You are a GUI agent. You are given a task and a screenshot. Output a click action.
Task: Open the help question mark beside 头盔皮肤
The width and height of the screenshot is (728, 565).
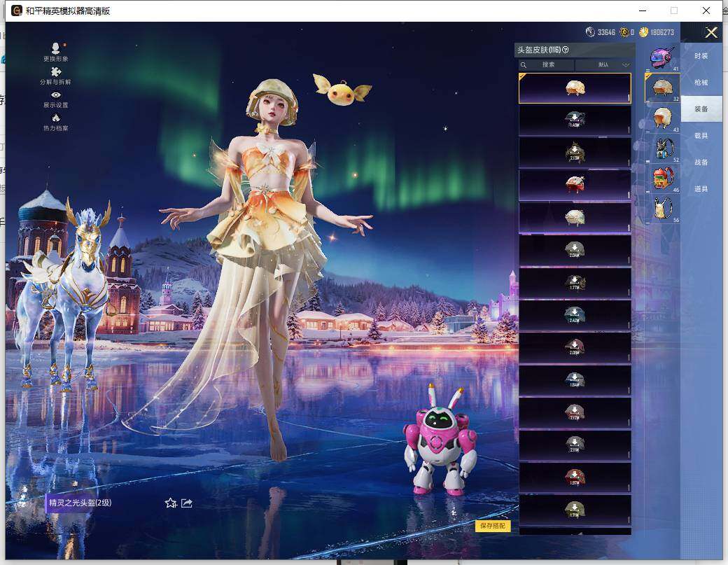(566, 50)
